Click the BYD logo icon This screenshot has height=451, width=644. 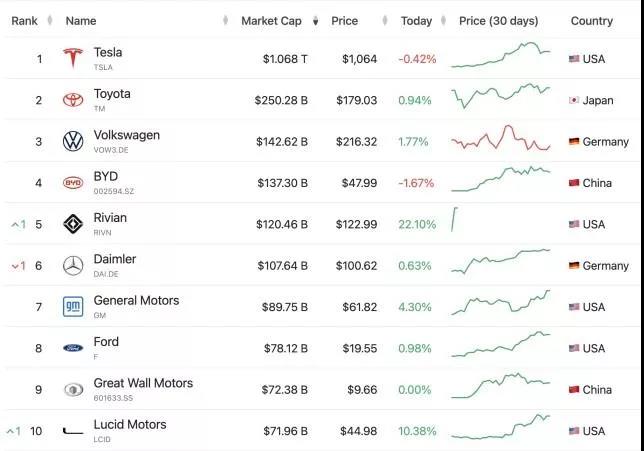point(73,183)
